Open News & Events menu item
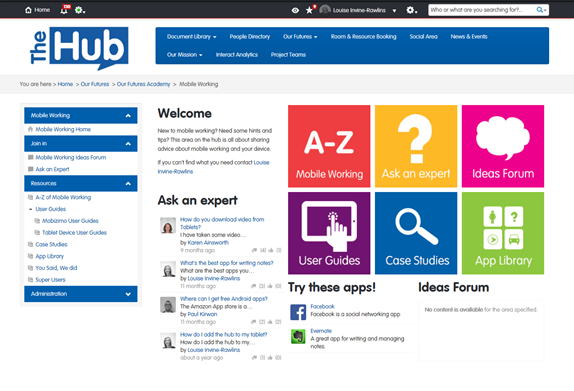This screenshot has width=574, height=391. pos(469,37)
